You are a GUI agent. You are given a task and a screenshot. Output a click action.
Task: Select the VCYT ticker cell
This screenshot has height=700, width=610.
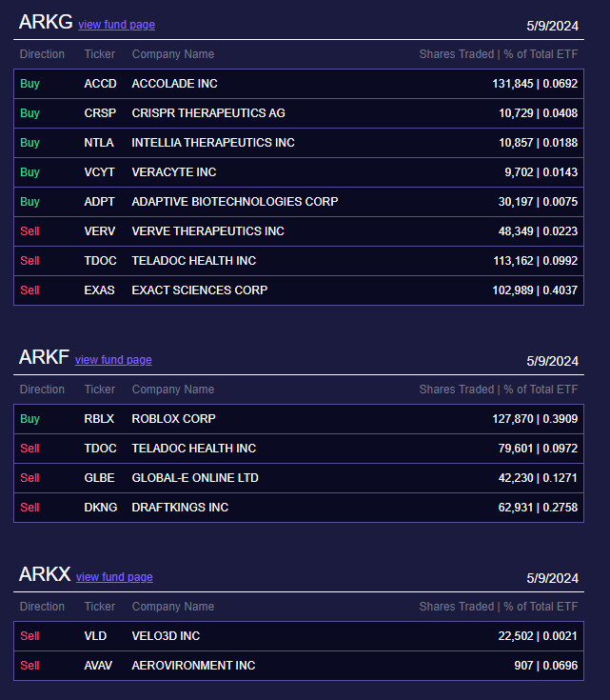100,171
